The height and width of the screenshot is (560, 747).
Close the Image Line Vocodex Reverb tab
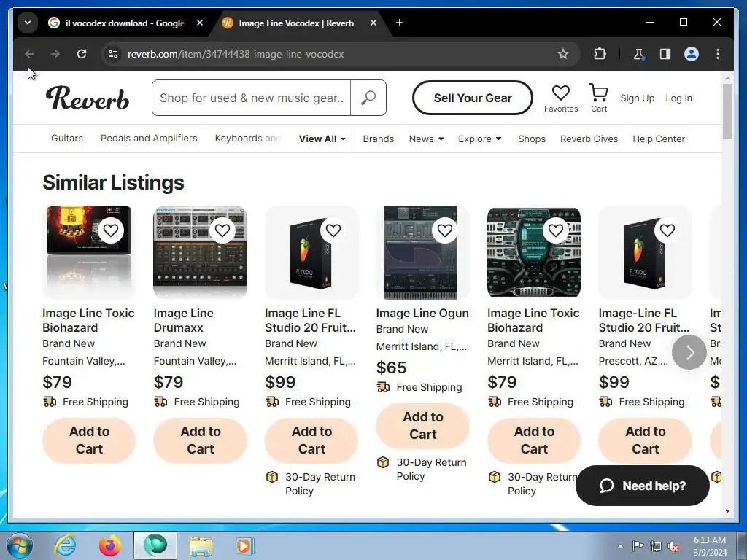373,23
